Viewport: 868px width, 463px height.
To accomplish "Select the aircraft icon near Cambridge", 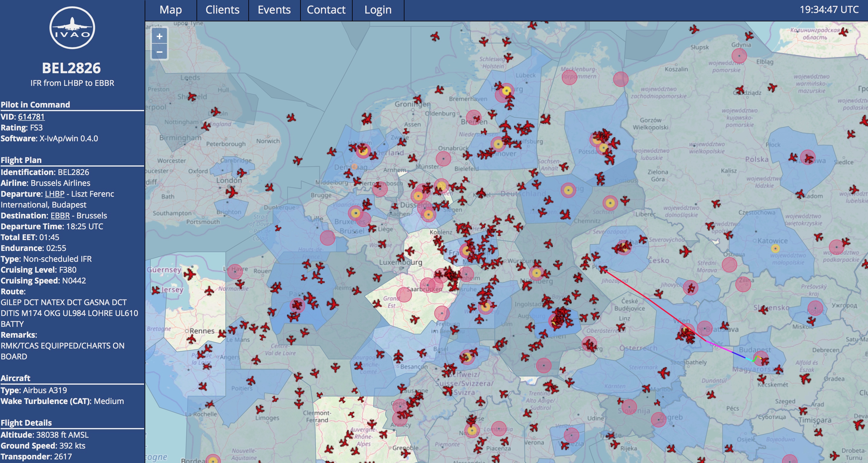I will click(242, 173).
